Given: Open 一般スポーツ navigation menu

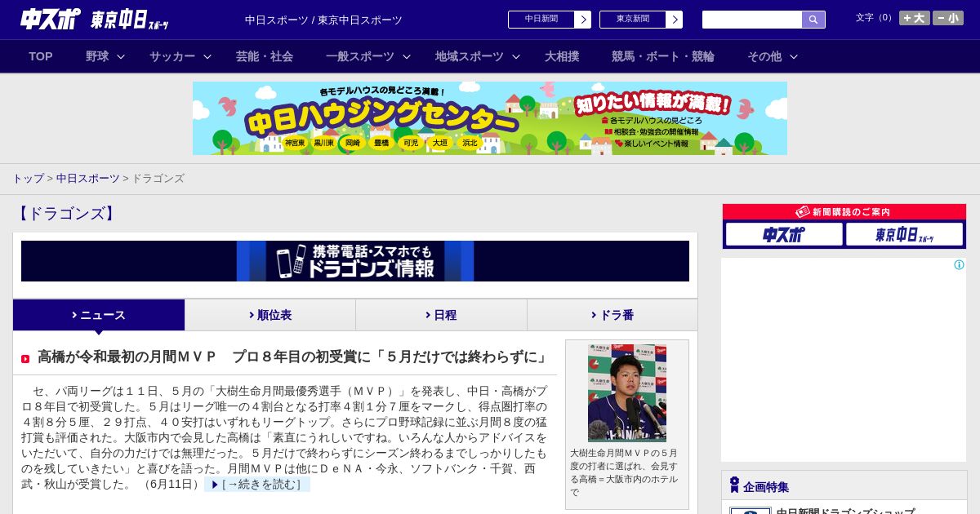Looking at the screenshot, I should 360,56.
